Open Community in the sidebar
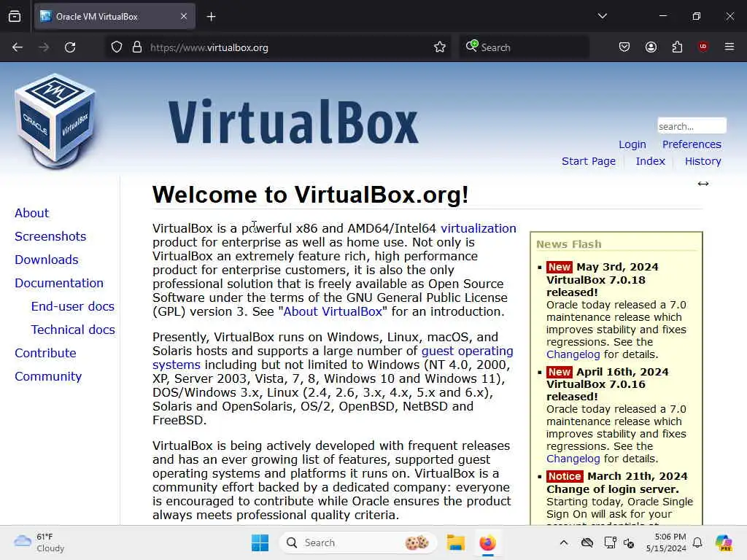 click(x=48, y=377)
